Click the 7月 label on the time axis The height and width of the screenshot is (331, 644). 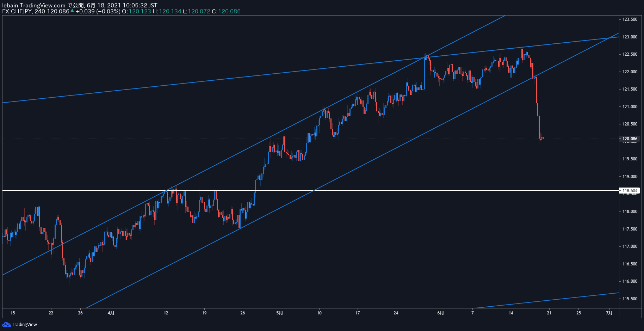click(609, 313)
